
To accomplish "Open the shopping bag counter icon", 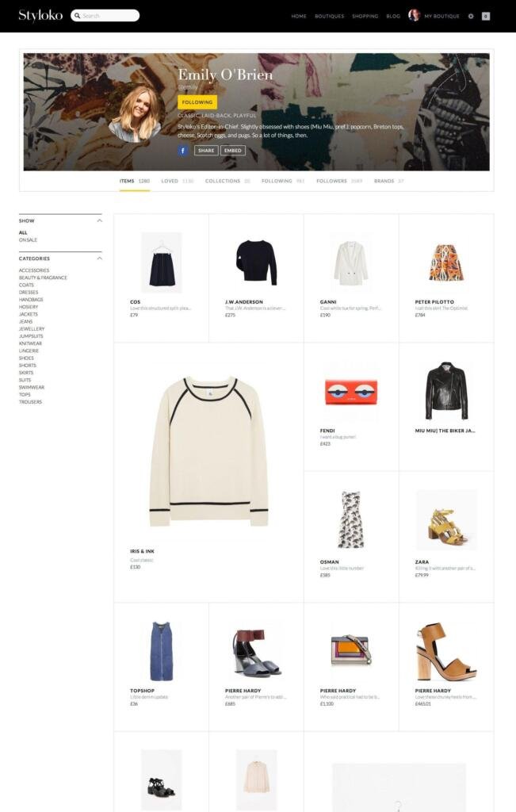I will [485, 16].
